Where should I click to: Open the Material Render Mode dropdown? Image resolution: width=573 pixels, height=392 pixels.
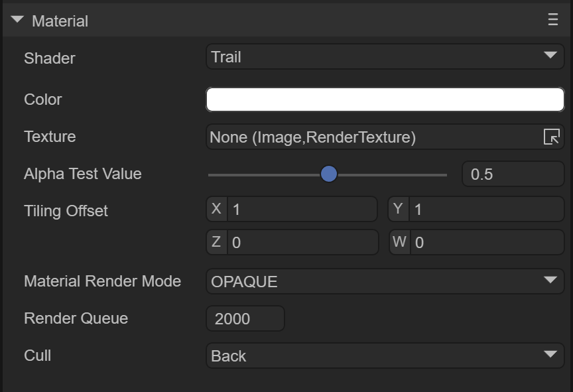[x=385, y=281]
